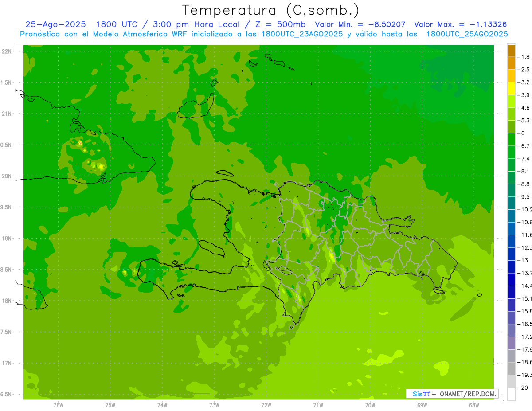
Task: Click the '20N' latitude label
Action: [7, 176]
